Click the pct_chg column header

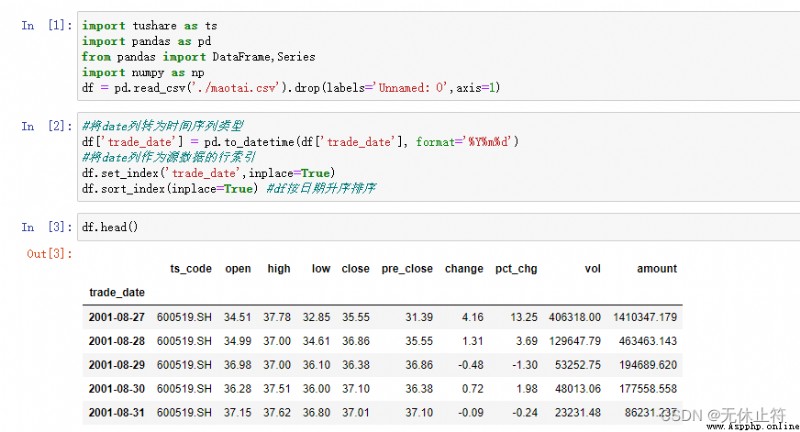click(516, 269)
